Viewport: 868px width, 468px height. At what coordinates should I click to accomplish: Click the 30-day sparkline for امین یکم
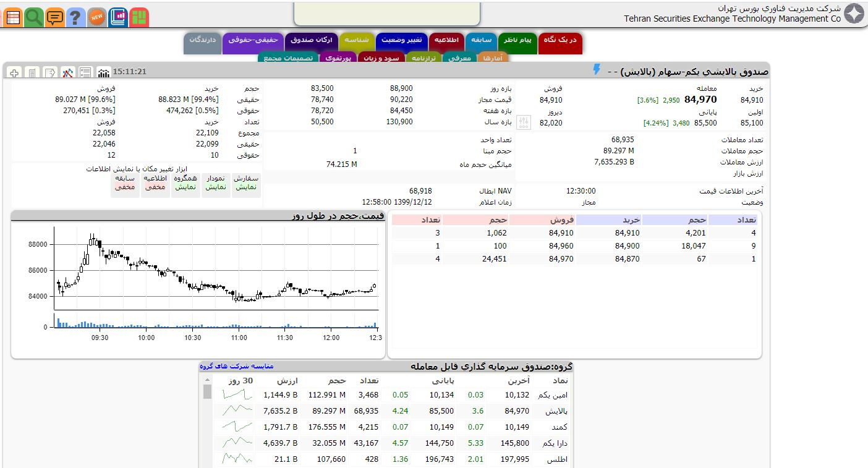point(237,394)
